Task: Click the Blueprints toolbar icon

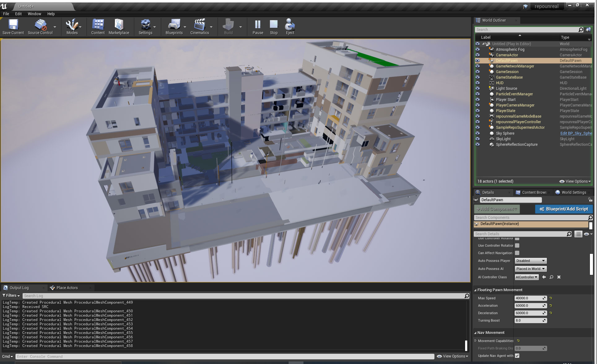Action: (x=173, y=26)
